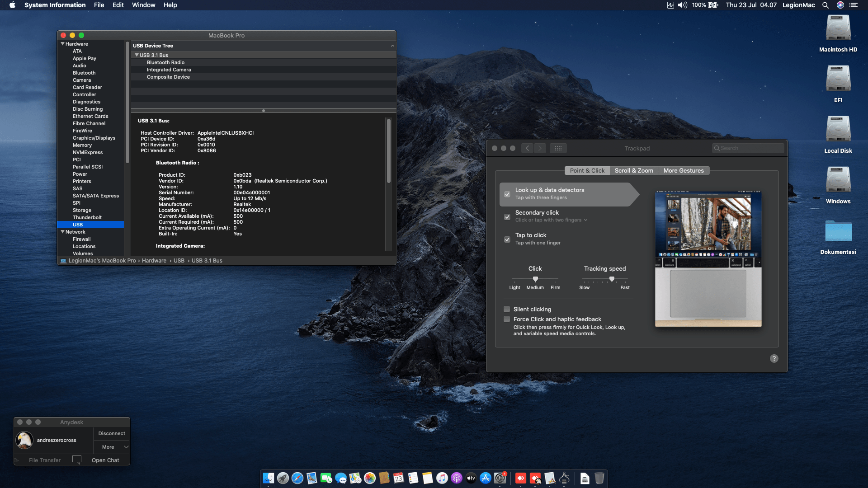
Task: Adjust the Click pressure slider
Action: (x=535, y=279)
